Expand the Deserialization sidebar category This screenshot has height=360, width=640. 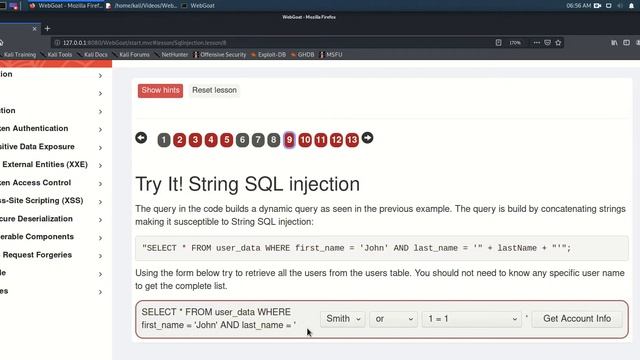coord(51,219)
